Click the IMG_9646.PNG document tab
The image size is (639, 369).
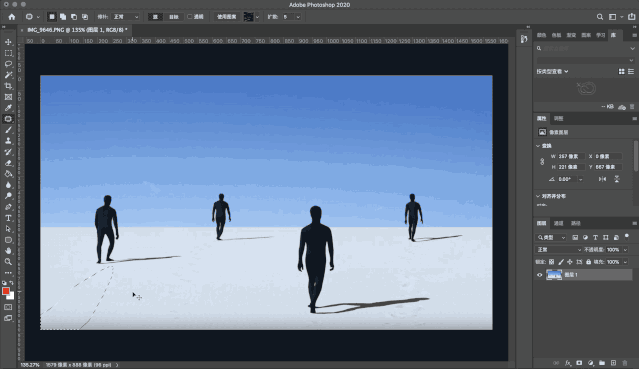click(77, 30)
